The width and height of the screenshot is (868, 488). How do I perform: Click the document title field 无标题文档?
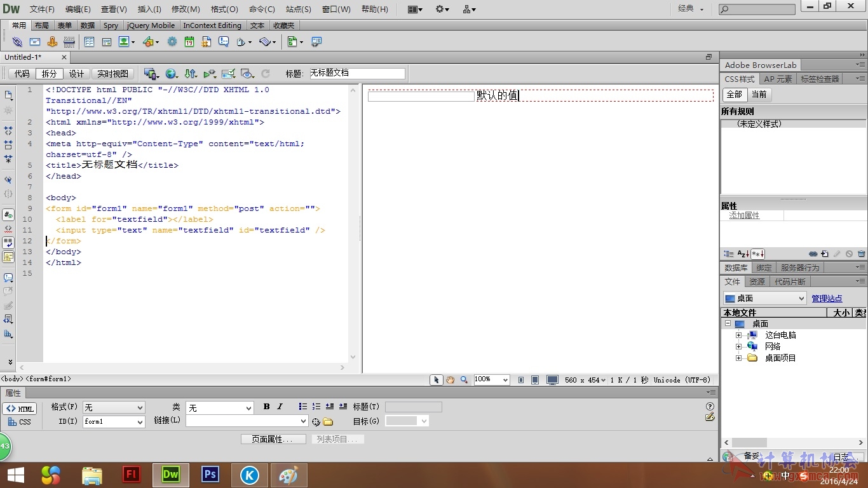[356, 73]
